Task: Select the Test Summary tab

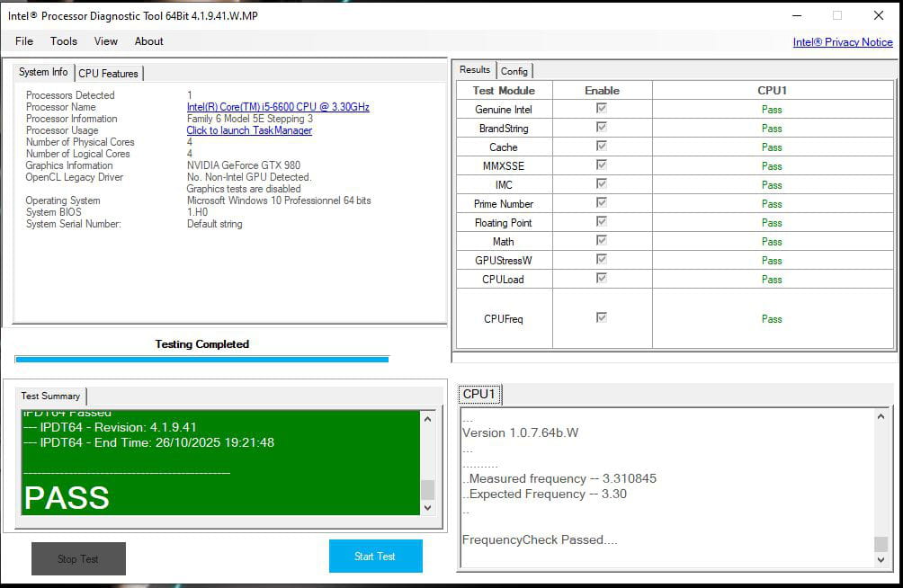Action: coord(50,396)
